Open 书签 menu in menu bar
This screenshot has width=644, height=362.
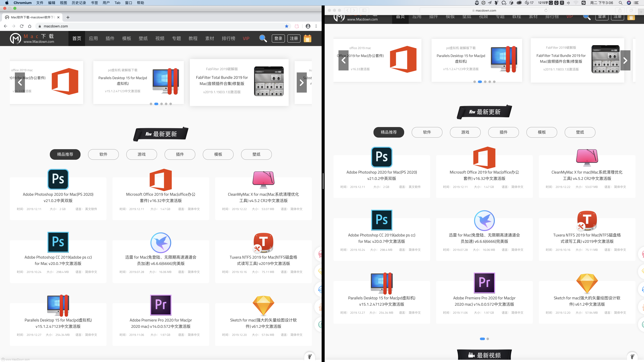[94, 3]
